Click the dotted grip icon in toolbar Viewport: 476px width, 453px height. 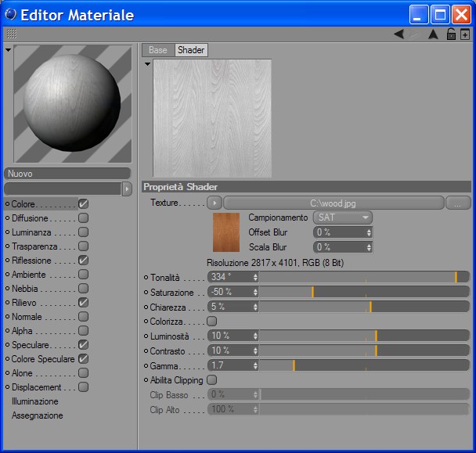point(12,34)
